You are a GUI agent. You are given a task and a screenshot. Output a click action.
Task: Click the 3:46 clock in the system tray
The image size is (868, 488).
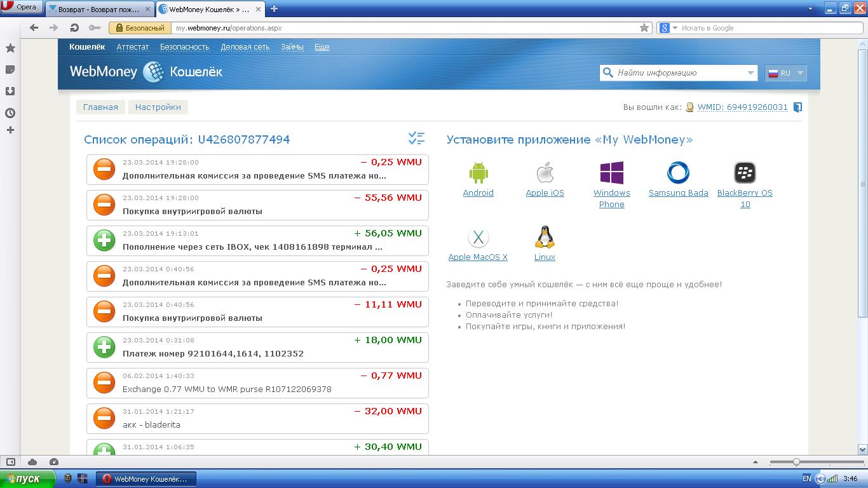coord(850,478)
